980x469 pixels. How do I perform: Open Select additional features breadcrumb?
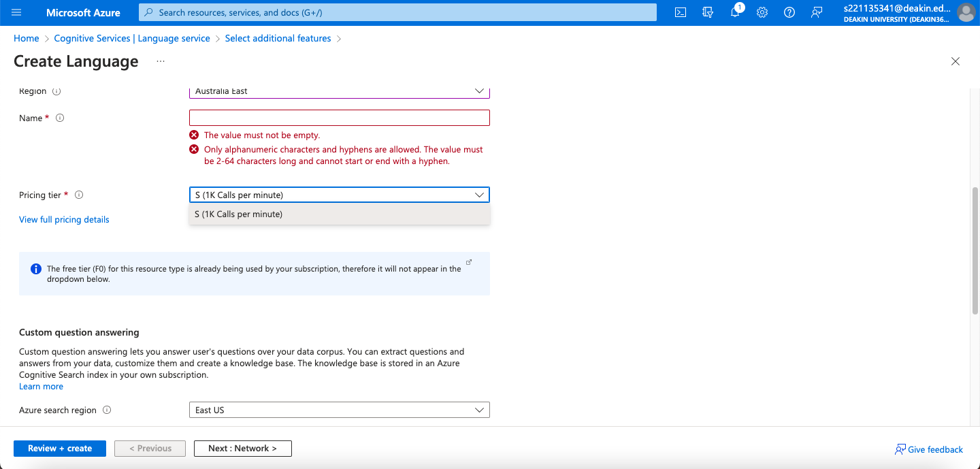pyautogui.click(x=278, y=38)
